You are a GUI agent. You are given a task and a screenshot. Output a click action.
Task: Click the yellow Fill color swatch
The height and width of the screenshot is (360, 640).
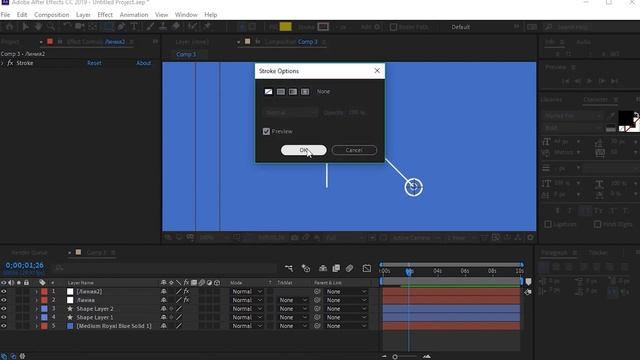pos(285,27)
